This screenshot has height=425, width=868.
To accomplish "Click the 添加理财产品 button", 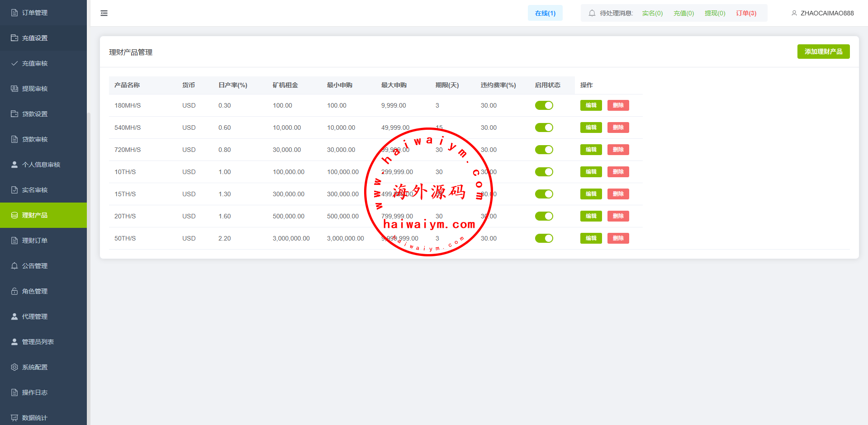I will point(823,52).
